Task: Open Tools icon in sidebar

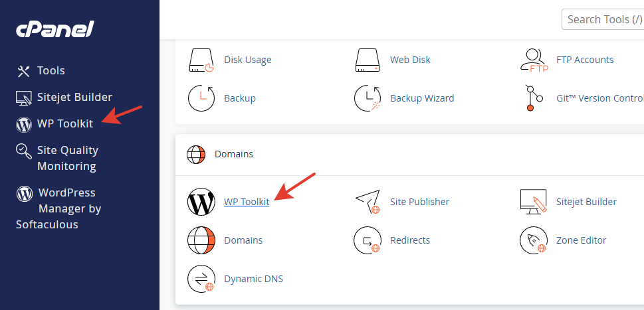Action: point(23,71)
